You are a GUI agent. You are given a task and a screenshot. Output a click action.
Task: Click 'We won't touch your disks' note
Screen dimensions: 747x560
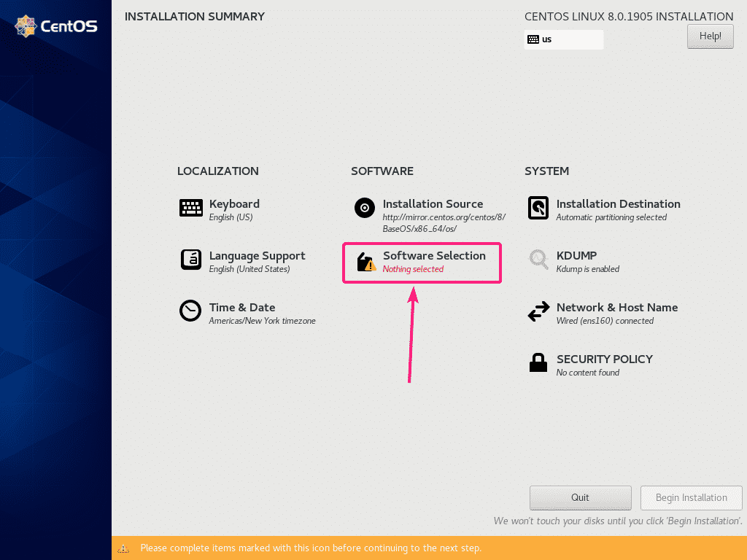tap(618, 521)
